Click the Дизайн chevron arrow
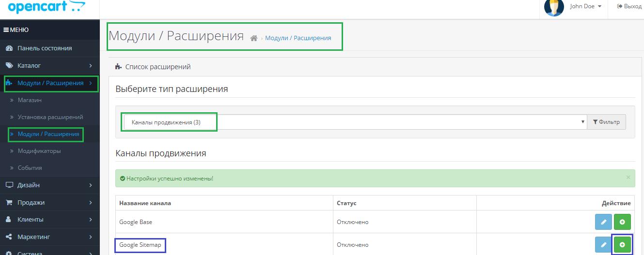Image resolution: width=644 pixels, height=255 pixels. (91, 185)
